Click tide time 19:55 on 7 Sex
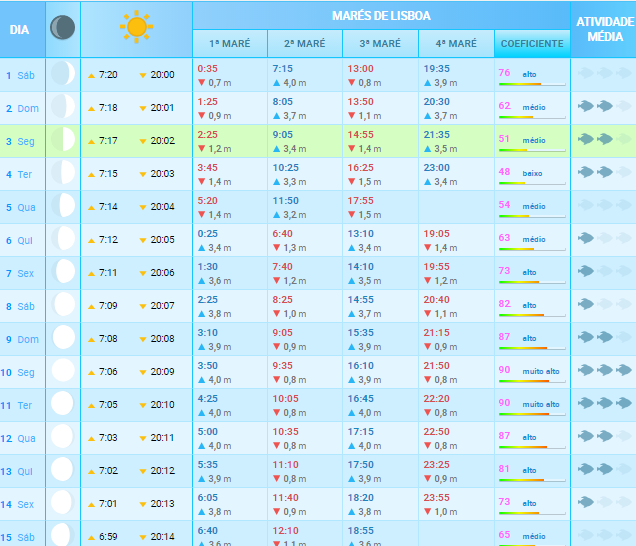The width and height of the screenshot is (636, 546). 436,267
